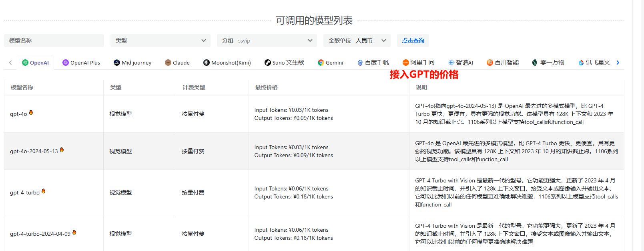Viewport: 644px width, 251px height.
Task: Click the 智谱AI blue sparkle icon
Action: [x=451, y=63]
